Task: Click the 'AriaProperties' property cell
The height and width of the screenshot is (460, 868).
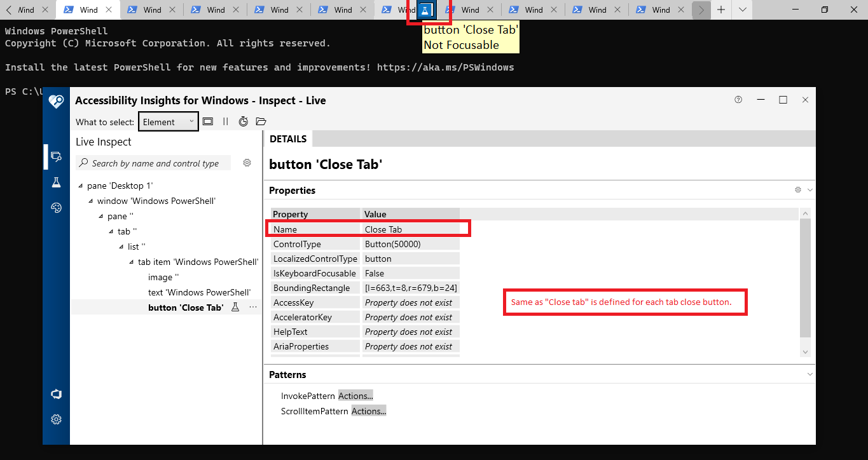Action: 315,346
